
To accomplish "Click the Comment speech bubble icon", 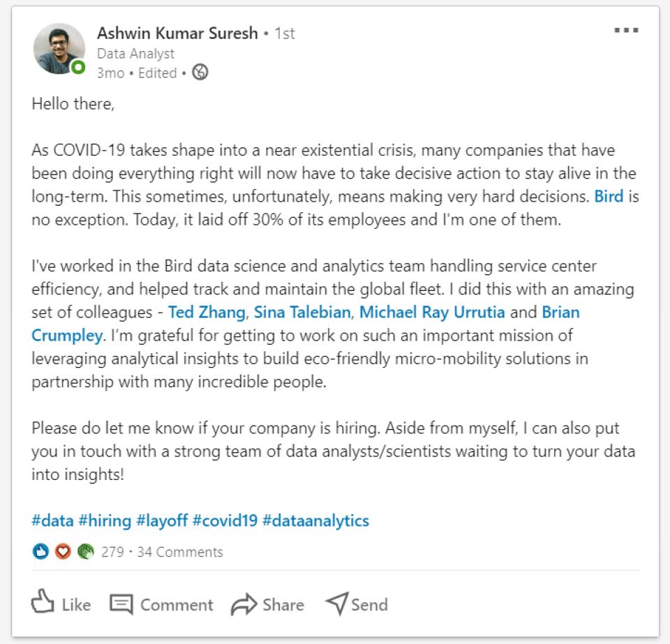I will 121,604.
